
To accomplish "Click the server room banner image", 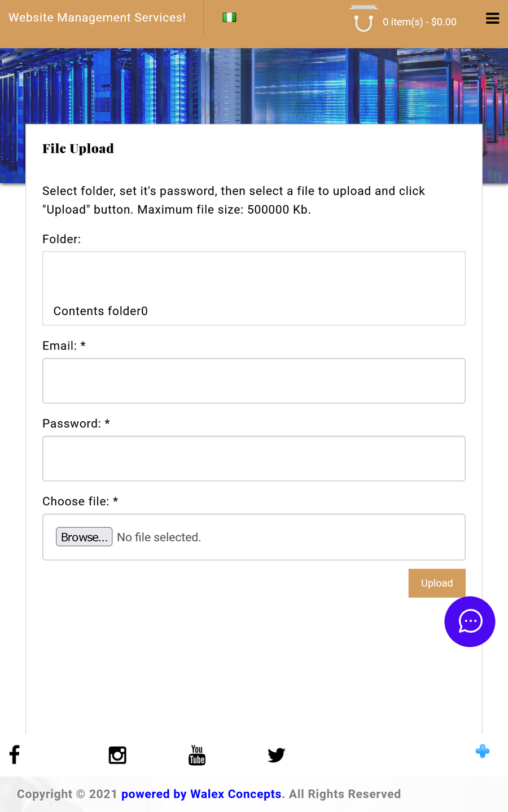I will [x=254, y=85].
